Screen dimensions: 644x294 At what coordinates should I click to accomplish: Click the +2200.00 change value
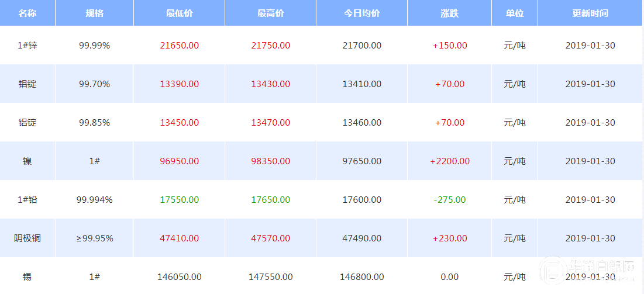point(449,161)
